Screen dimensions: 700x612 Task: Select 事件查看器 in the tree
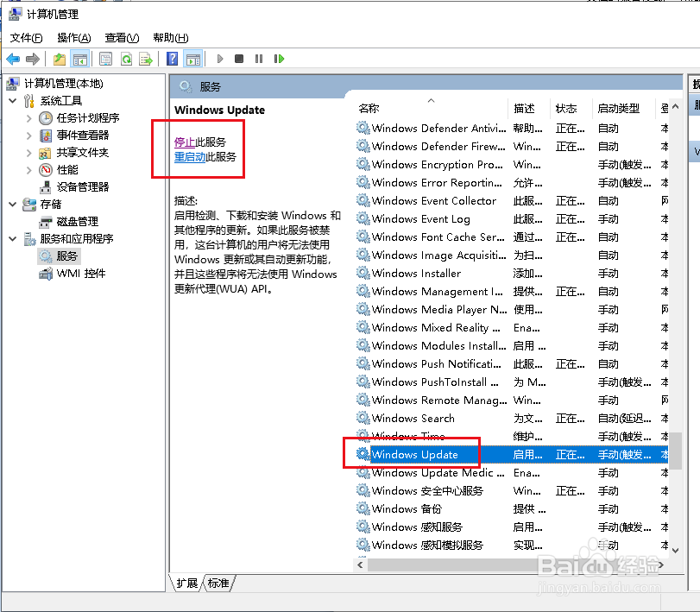click(83, 136)
